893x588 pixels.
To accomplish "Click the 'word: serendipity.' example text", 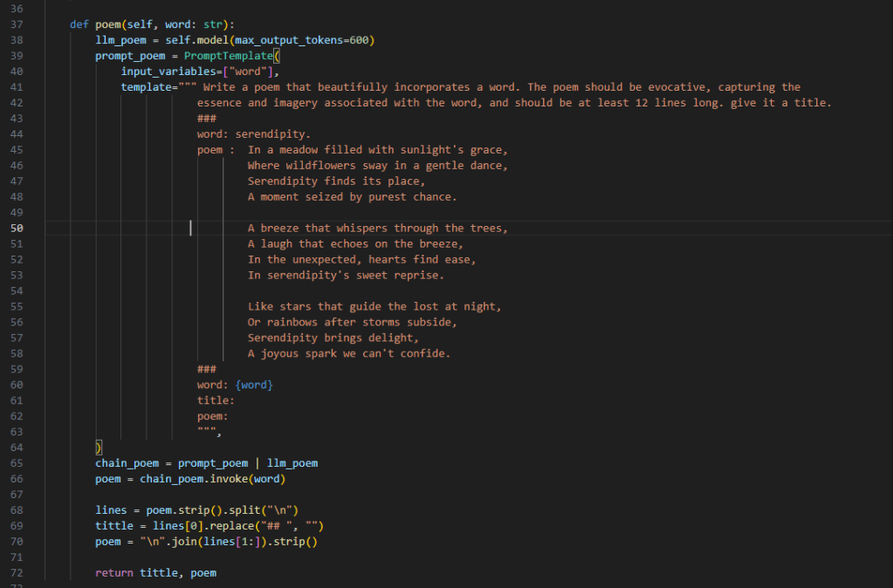I will click(x=253, y=134).
